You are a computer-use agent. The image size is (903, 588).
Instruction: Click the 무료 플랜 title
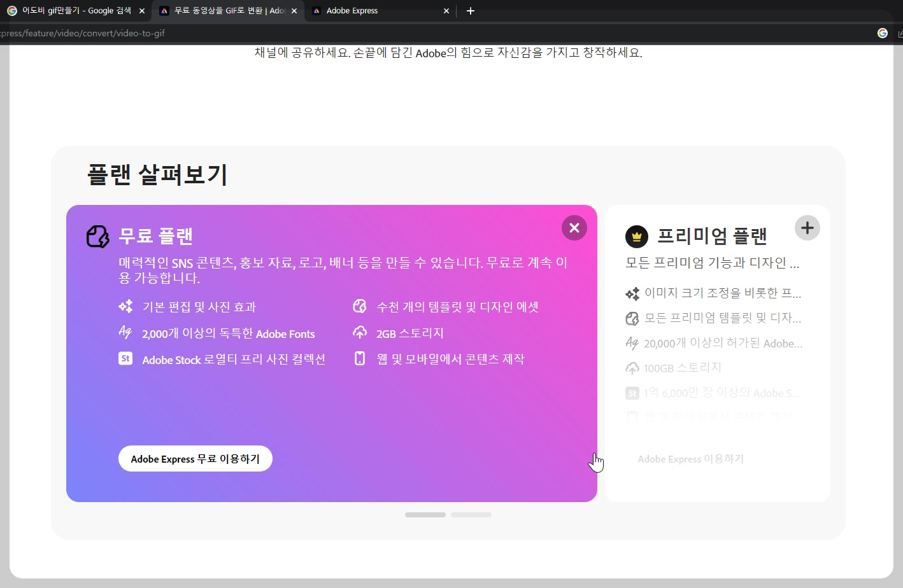coord(156,236)
